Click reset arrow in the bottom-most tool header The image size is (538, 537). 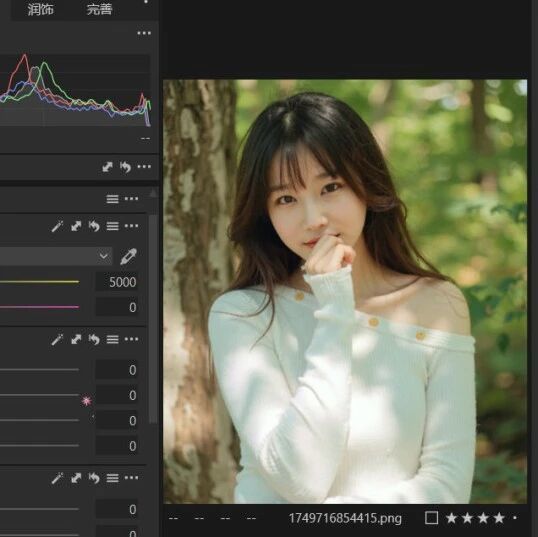click(x=94, y=478)
